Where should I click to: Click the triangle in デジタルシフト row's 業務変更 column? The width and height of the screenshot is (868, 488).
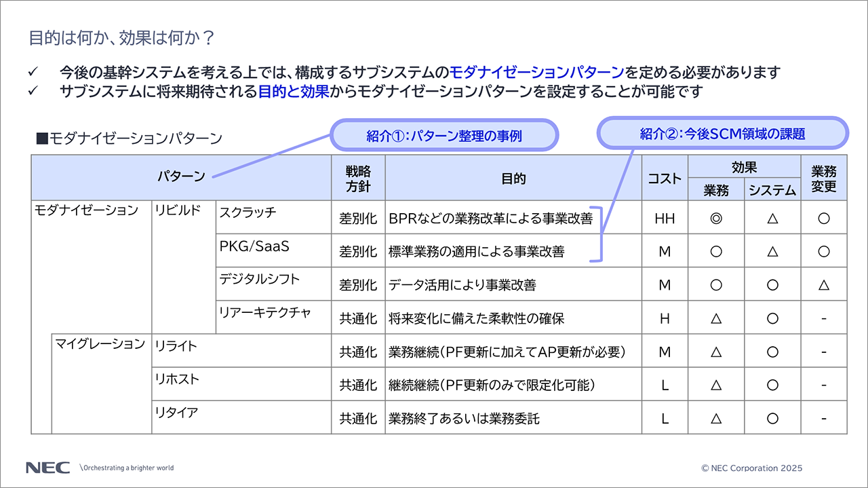coord(823,285)
